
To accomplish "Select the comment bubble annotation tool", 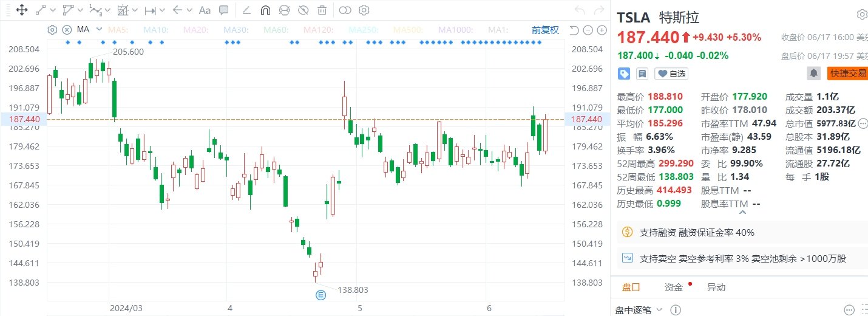I will click(224, 10).
